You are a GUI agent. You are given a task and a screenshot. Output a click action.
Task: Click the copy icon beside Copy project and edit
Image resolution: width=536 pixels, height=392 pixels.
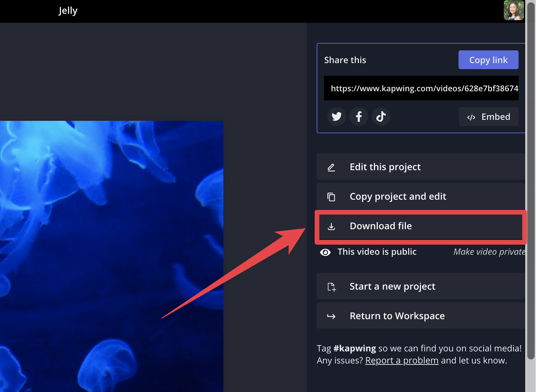331,197
